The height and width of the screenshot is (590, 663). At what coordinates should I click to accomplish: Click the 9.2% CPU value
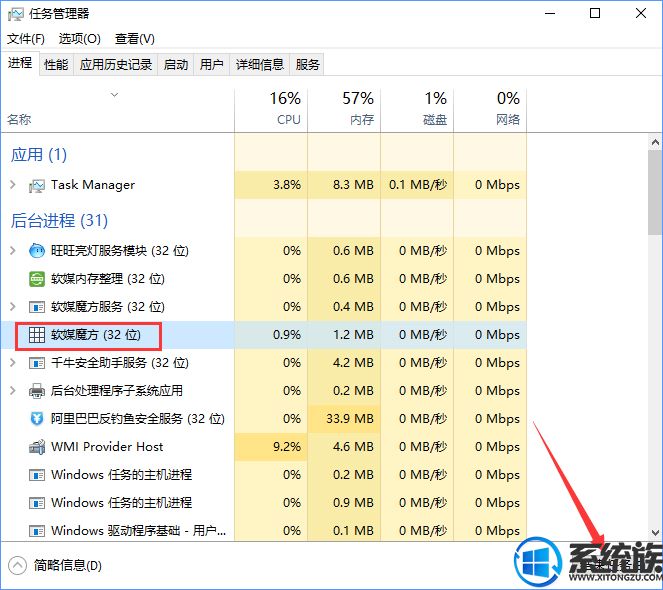(287, 447)
